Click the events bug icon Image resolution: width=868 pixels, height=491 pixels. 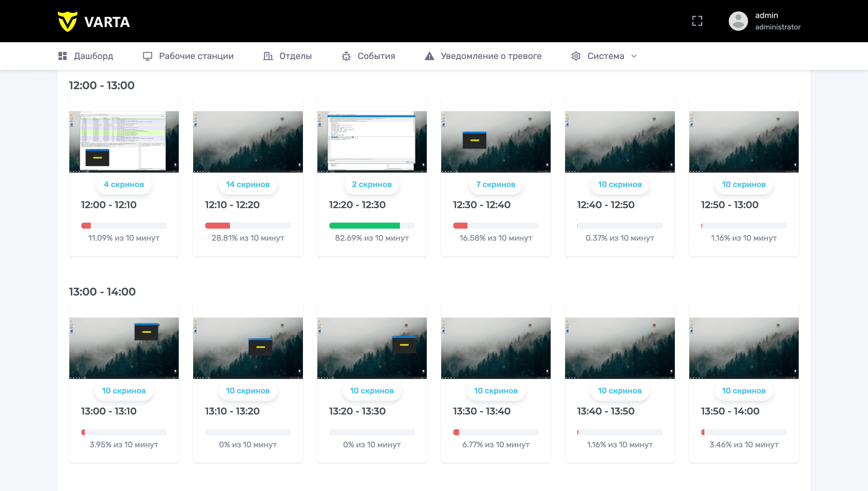pos(346,56)
